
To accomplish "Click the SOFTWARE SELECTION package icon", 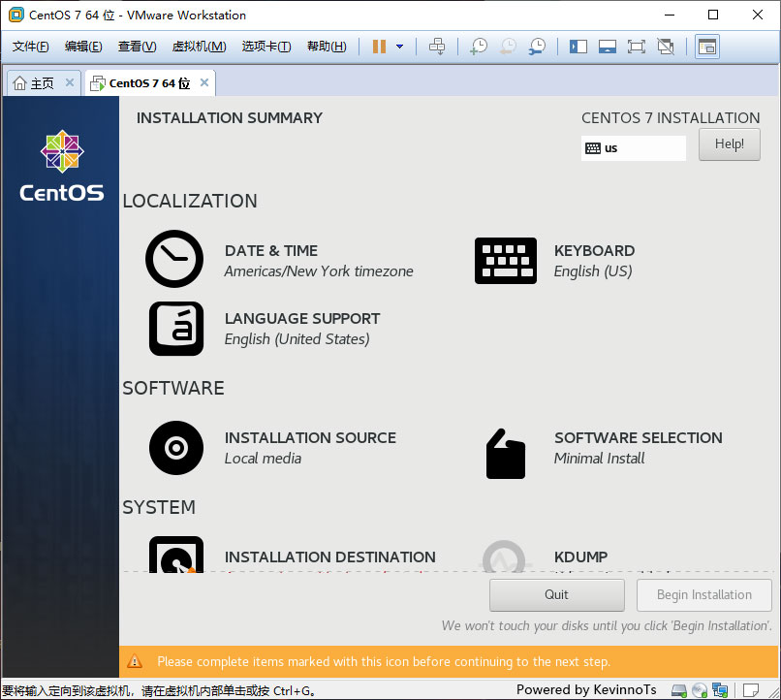I will click(506, 454).
